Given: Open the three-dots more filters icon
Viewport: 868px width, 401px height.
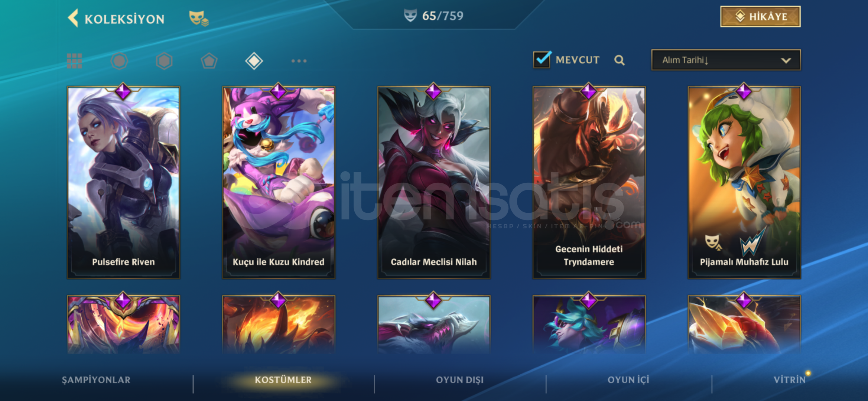Looking at the screenshot, I should pyautogui.click(x=299, y=61).
